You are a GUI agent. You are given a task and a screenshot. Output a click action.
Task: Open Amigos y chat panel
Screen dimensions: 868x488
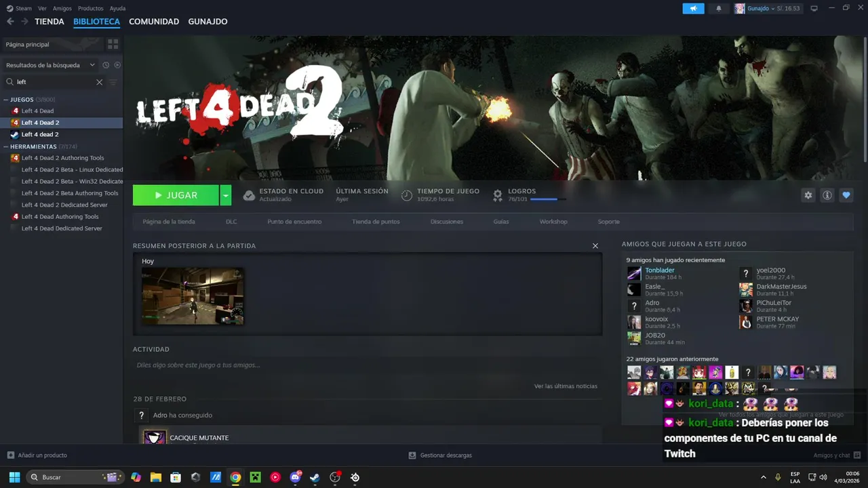837,455
